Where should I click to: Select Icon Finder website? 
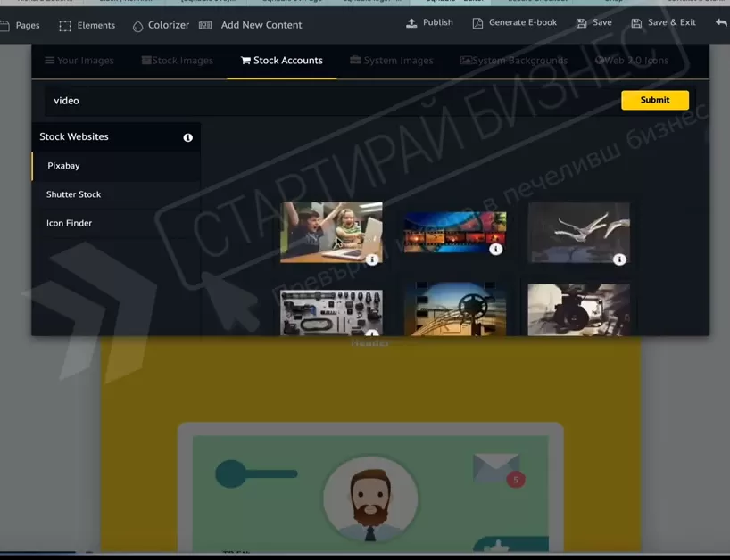116,223
